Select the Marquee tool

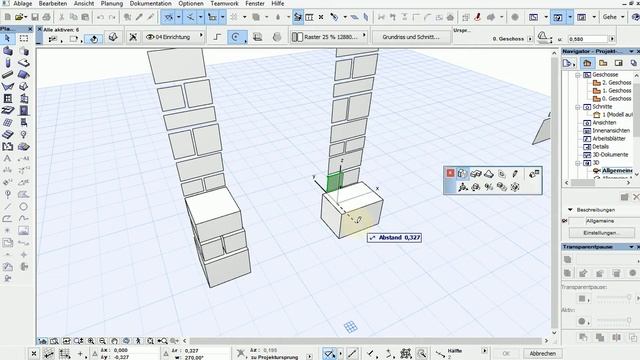pos(24,38)
